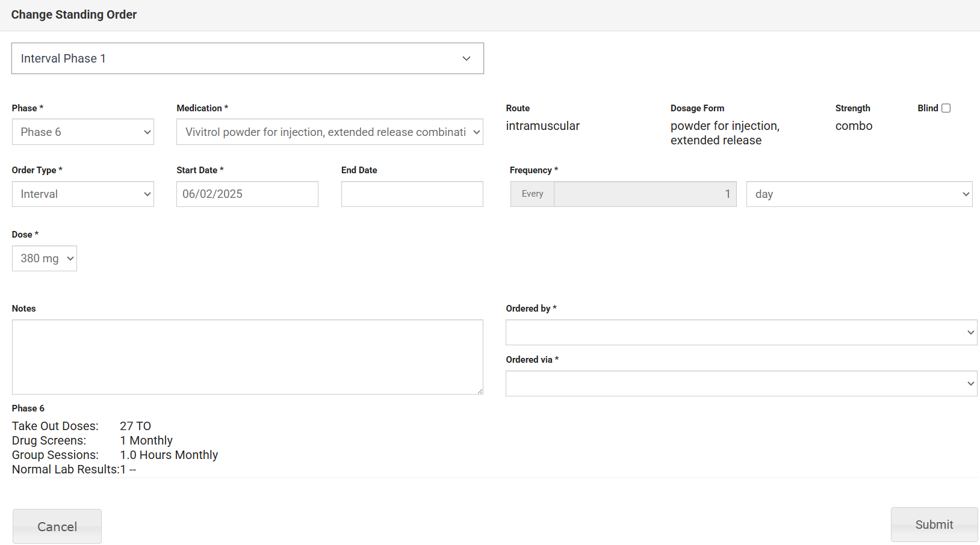Open the Order Type dropdown showing Interval
Image resolution: width=980 pixels, height=545 pixels.
click(82, 194)
